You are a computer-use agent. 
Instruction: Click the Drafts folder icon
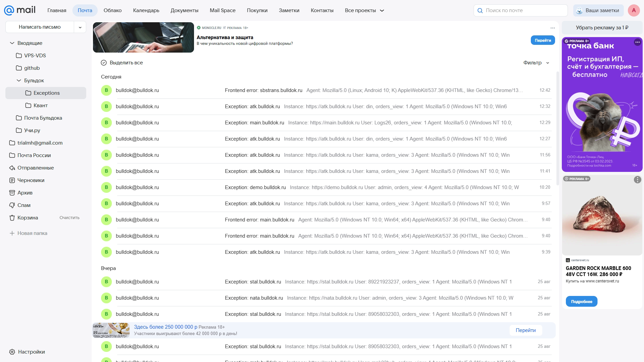point(12,180)
